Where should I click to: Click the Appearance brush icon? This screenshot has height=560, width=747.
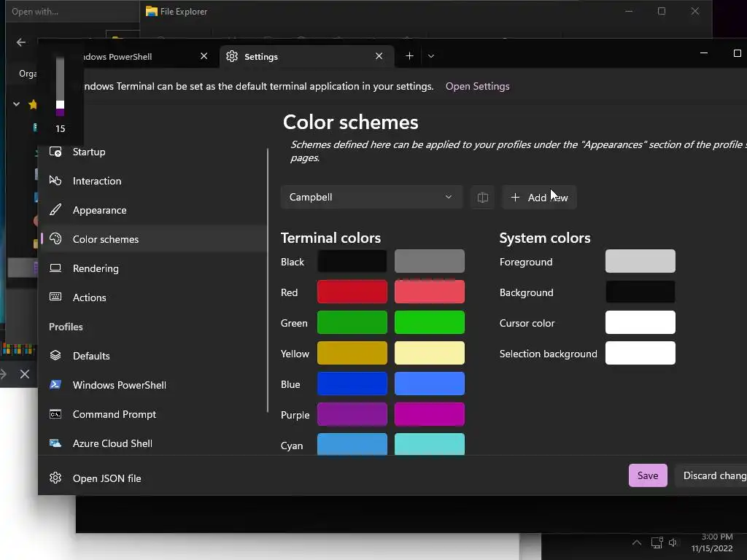(x=55, y=210)
